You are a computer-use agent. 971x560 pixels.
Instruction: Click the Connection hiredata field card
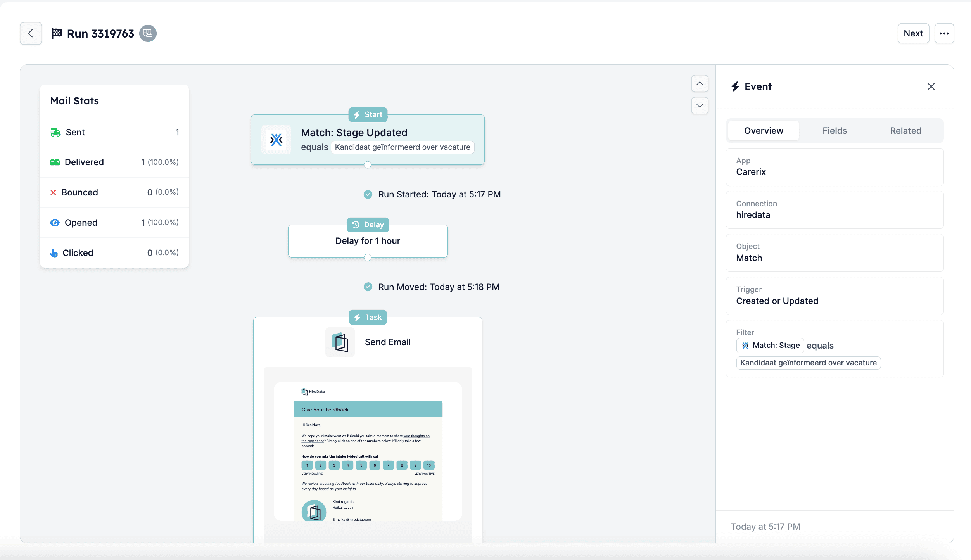(x=835, y=210)
